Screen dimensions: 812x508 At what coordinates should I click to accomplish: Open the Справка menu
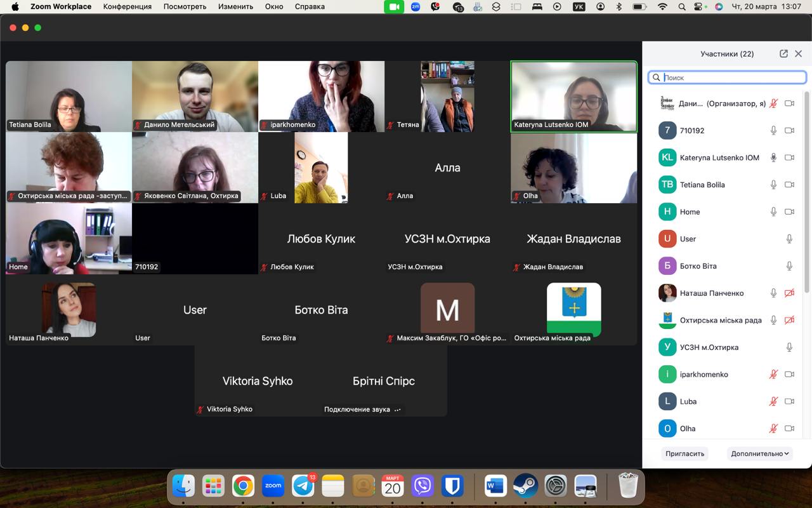click(310, 6)
